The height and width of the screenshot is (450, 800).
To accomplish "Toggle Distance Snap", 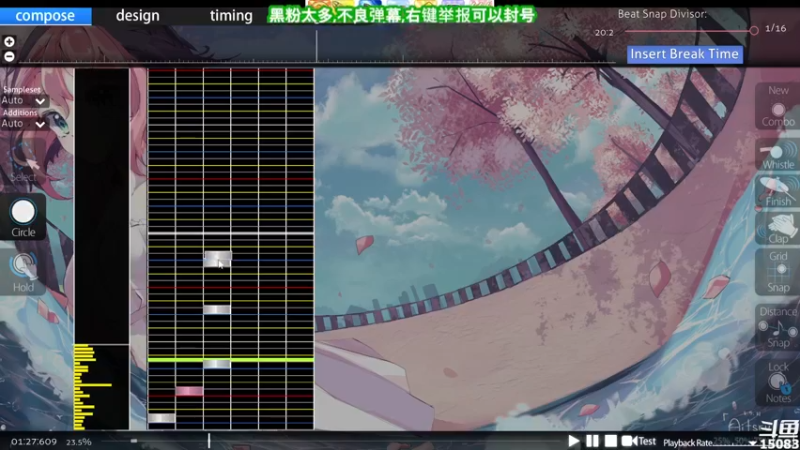I will pos(778,327).
